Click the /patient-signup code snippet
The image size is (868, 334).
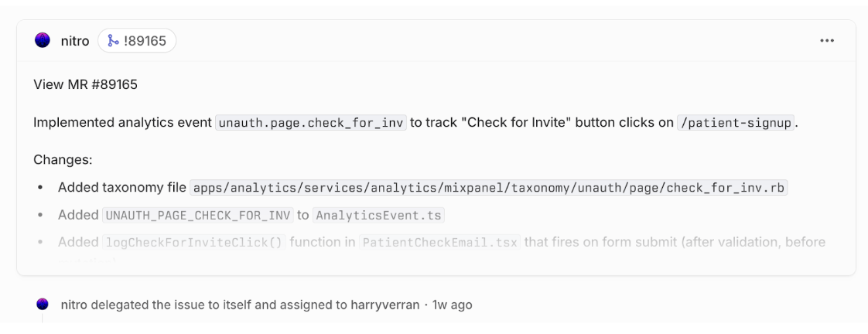pyautogui.click(x=736, y=123)
